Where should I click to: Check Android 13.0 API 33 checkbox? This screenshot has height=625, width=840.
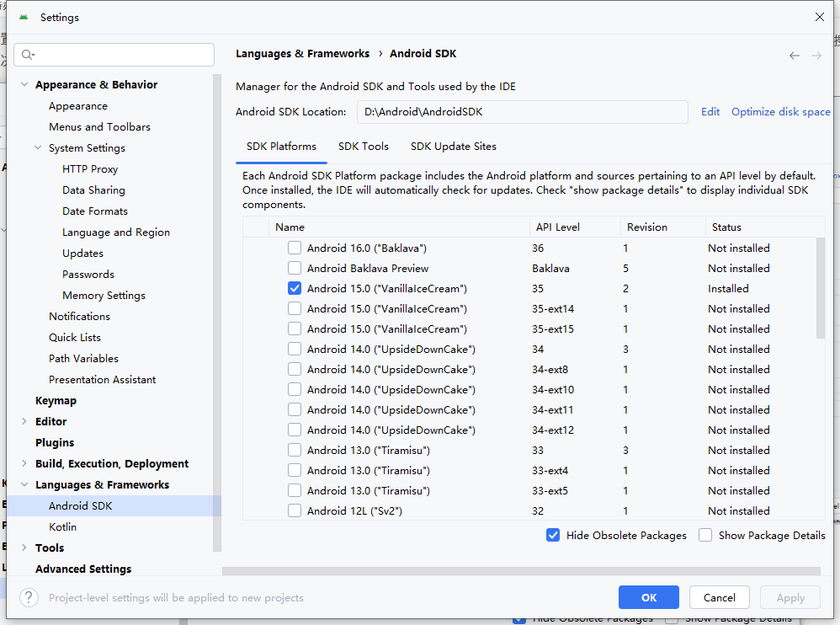[x=294, y=451]
